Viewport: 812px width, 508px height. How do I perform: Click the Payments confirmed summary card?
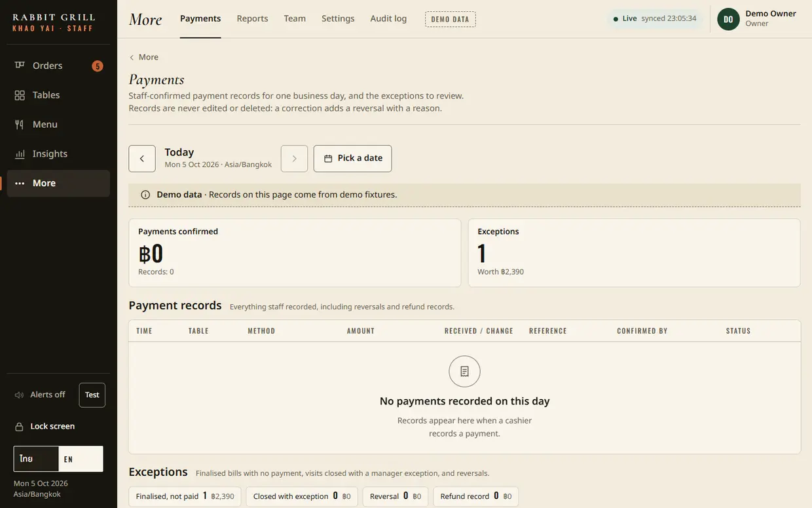click(x=295, y=253)
